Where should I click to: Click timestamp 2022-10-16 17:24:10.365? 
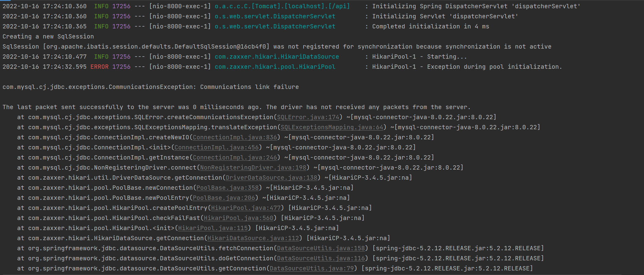pos(45,26)
